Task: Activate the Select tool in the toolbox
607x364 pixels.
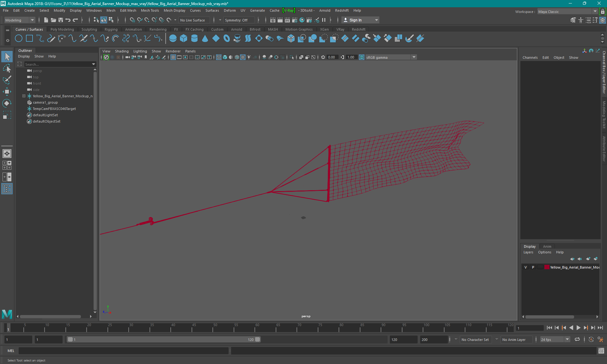Action: pyautogui.click(x=7, y=57)
